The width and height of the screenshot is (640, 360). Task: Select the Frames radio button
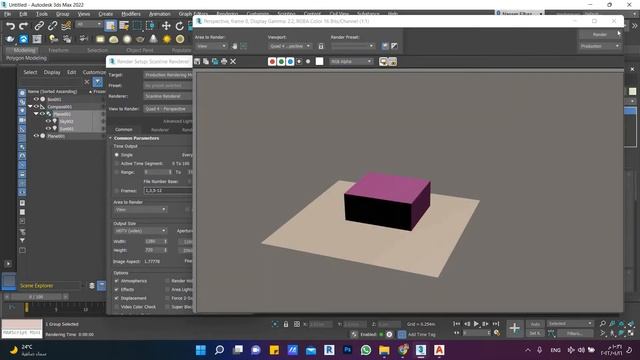point(117,191)
